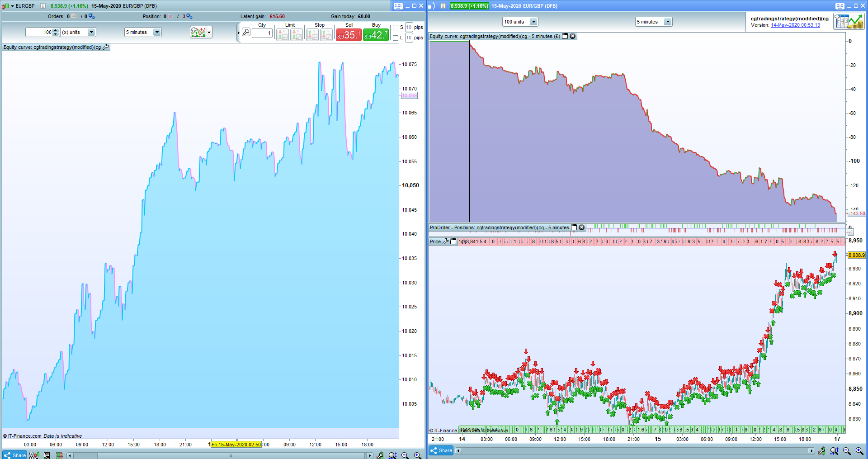Click the right chart scrollbar's right arrow
The width and height of the screenshot is (868, 459).
click(x=811, y=451)
